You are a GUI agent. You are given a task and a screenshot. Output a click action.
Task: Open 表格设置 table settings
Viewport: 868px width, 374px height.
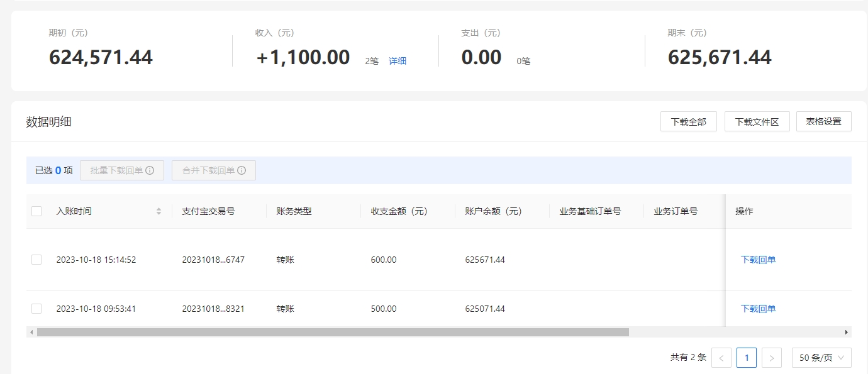pos(824,121)
